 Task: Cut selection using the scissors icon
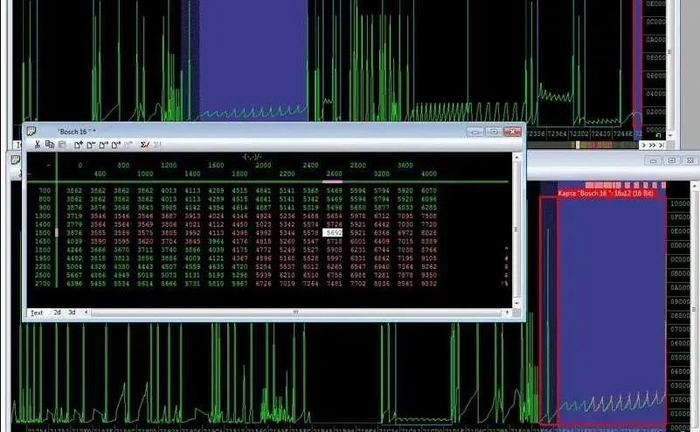pos(38,144)
